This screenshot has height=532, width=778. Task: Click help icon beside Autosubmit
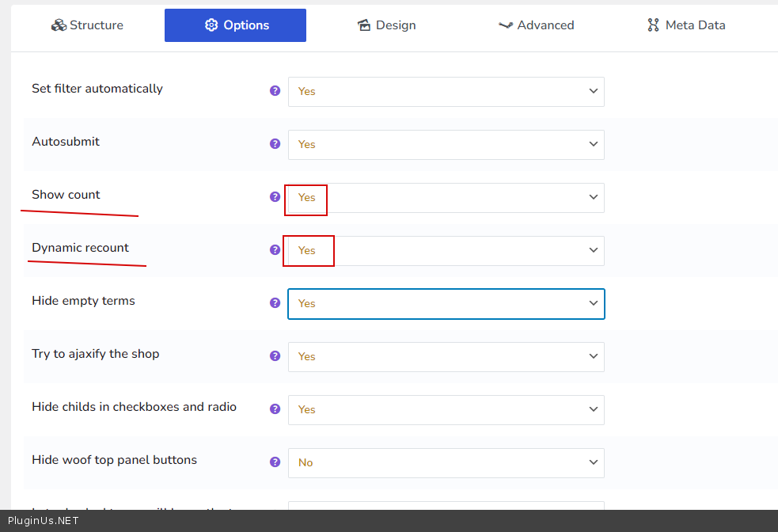[x=275, y=144]
